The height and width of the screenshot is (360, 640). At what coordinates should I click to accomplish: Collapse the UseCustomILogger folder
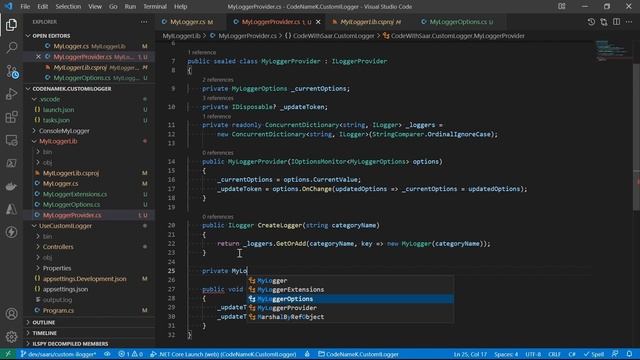[x=89, y=226]
